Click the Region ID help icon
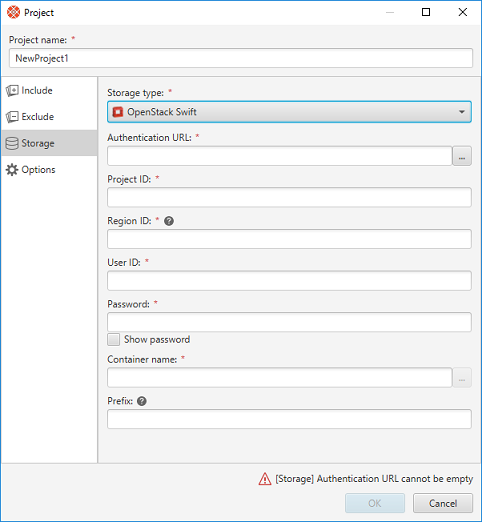 169,221
